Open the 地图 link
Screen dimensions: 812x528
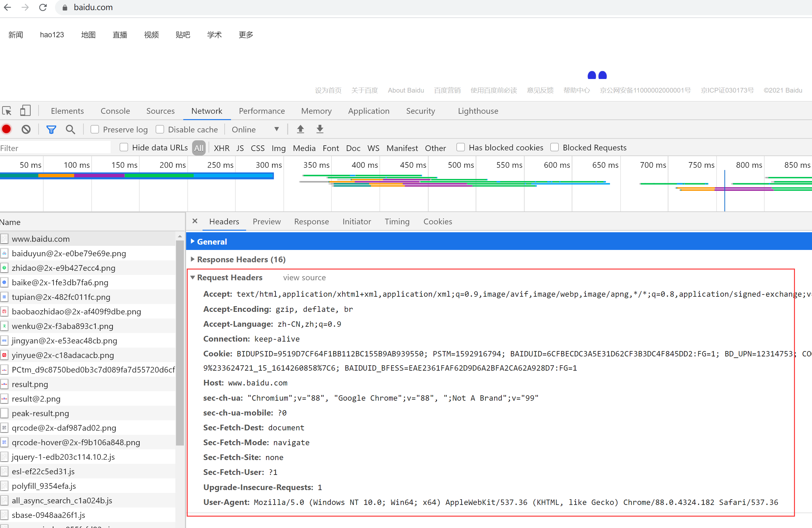pos(88,35)
